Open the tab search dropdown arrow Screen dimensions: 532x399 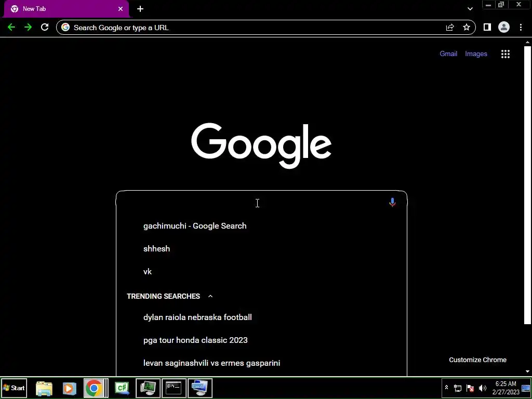(470, 9)
